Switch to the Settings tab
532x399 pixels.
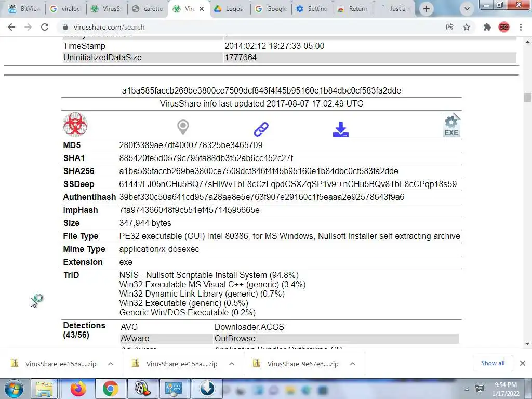coord(312,9)
